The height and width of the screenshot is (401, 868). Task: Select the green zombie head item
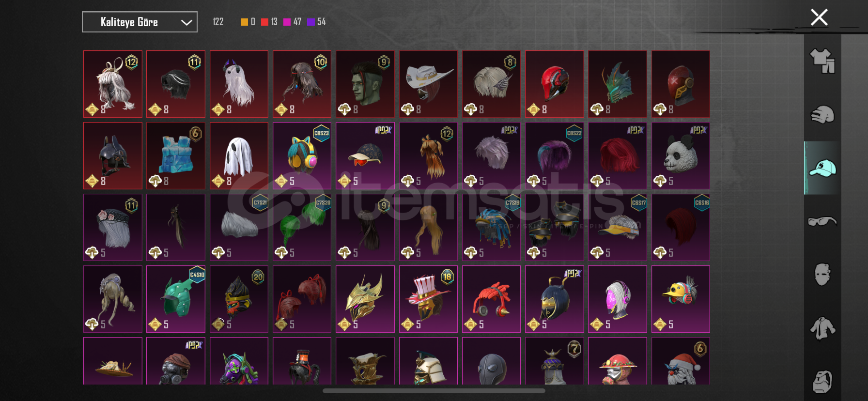point(365,84)
